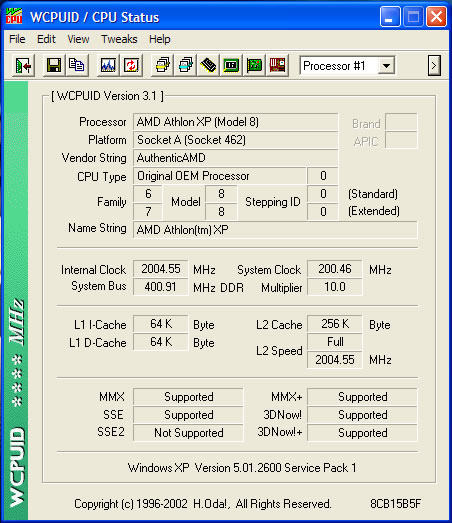Open the Edit menu
The height and width of the screenshot is (523, 452).
click(x=46, y=39)
